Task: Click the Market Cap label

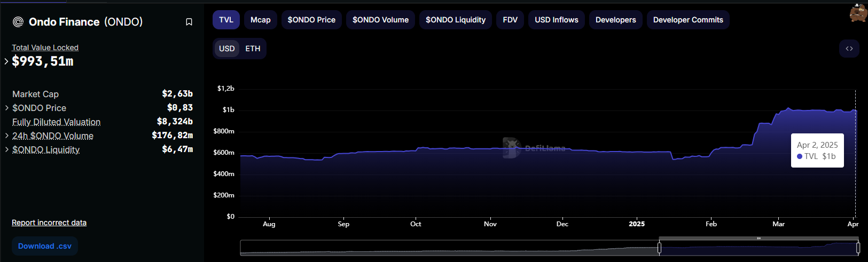Action: click(36, 94)
